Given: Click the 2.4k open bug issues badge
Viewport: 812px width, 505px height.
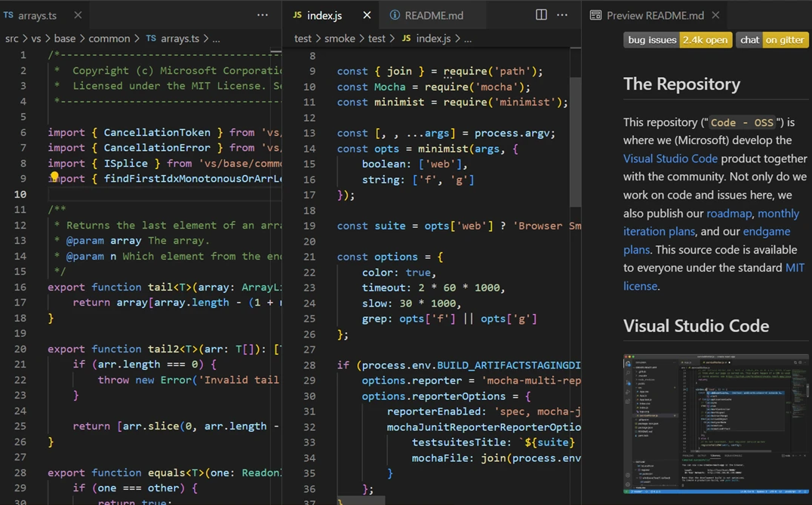Looking at the screenshot, I should [706, 39].
